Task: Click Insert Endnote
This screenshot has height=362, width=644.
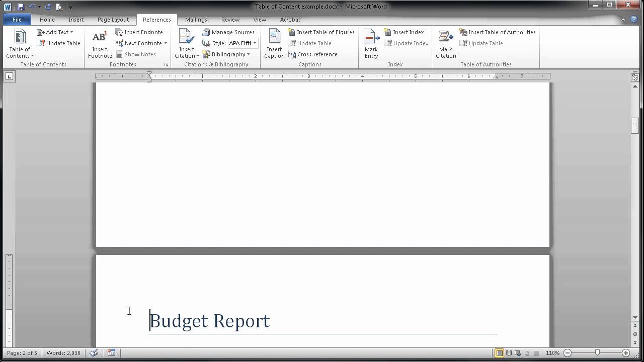Action: pyautogui.click(x=139, y=32)
